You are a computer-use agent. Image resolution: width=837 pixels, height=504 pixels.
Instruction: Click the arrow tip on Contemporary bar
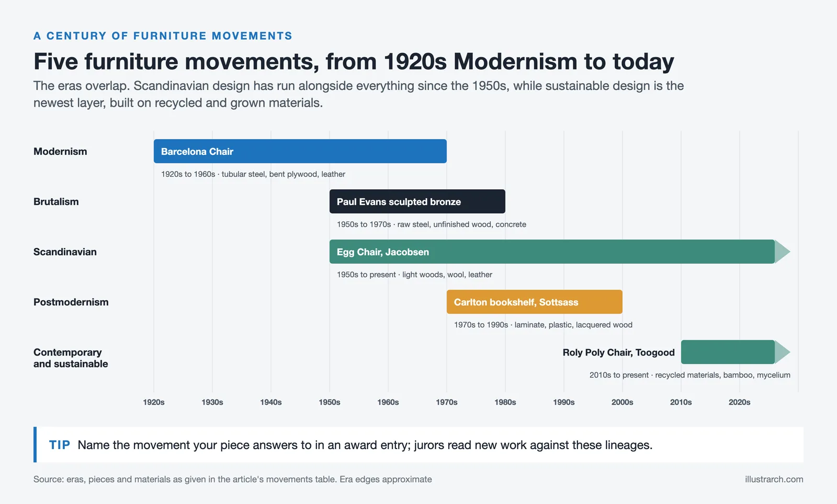pyautogui.click(x=782, y=352)
